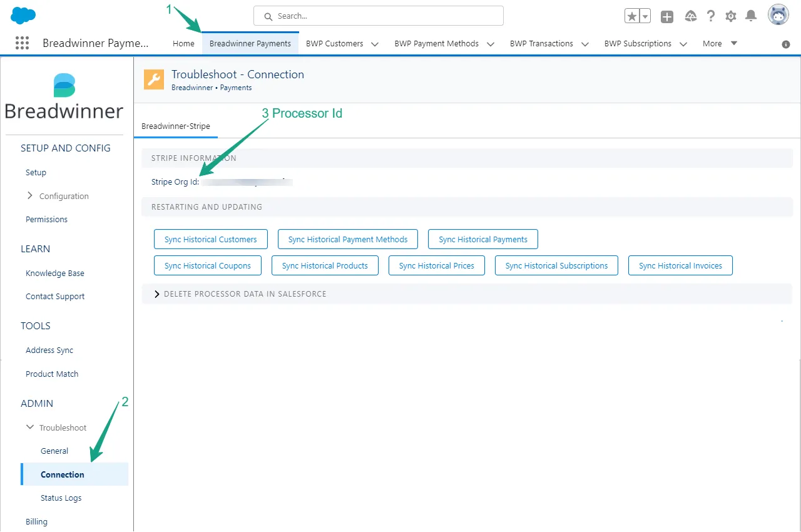801x532 pixels.
Task: Open Address Sync in the sidebar
Action: click(x=49, y=350)
